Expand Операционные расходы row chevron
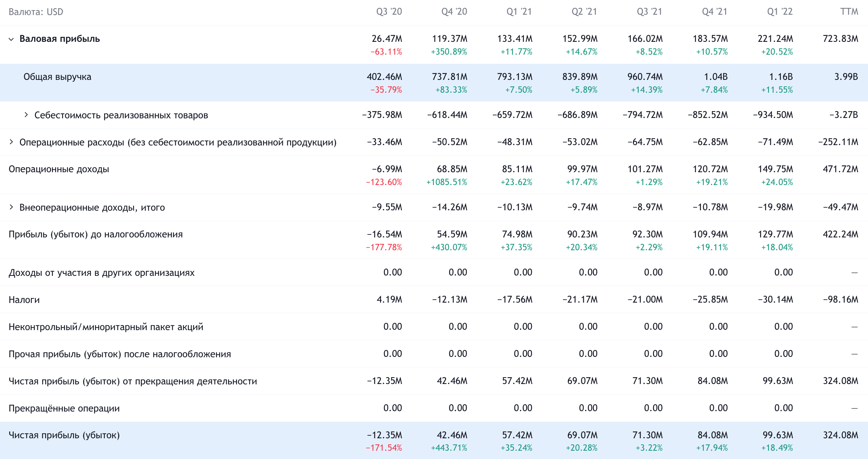This screenshot has height=459, width=868. pos(11,142)
